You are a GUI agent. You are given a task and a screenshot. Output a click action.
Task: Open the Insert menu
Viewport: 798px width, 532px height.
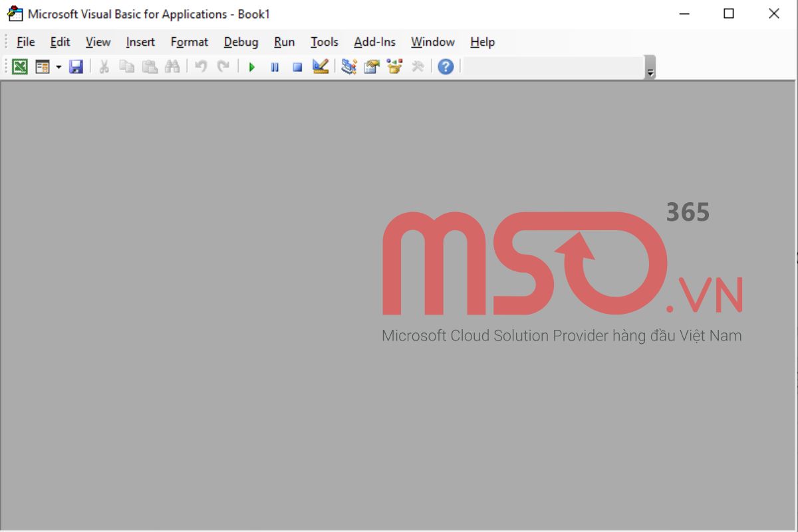(x=140, y=42)
